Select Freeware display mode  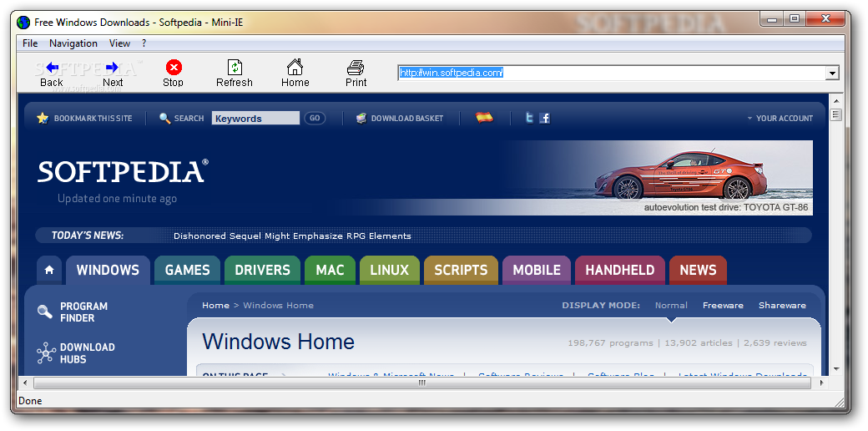coord(723,305)
